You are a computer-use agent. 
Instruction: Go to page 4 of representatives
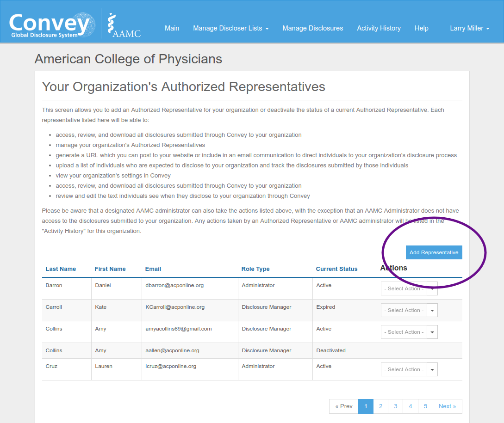(411, 406)
